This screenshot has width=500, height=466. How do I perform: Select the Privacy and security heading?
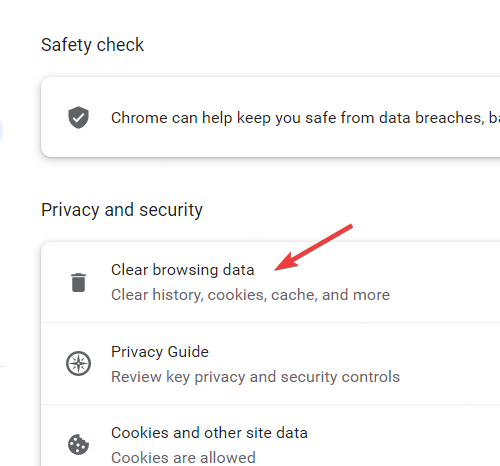[122, 210]
